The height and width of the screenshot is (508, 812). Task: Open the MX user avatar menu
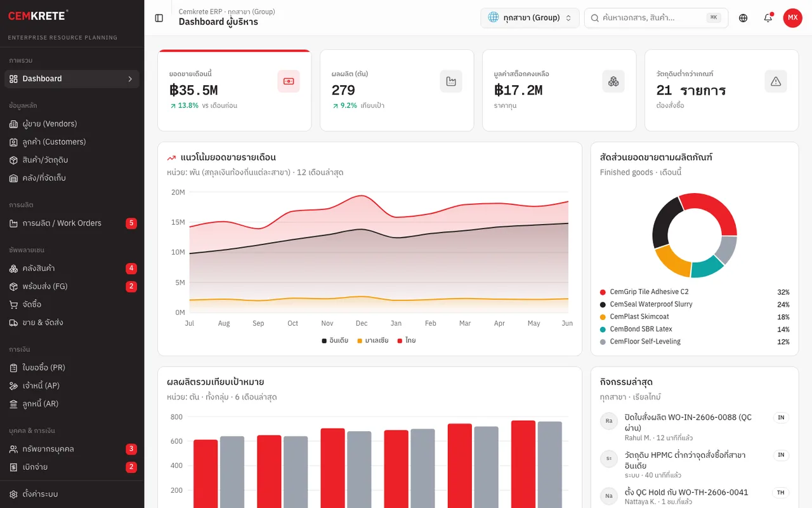coord(793,18)
